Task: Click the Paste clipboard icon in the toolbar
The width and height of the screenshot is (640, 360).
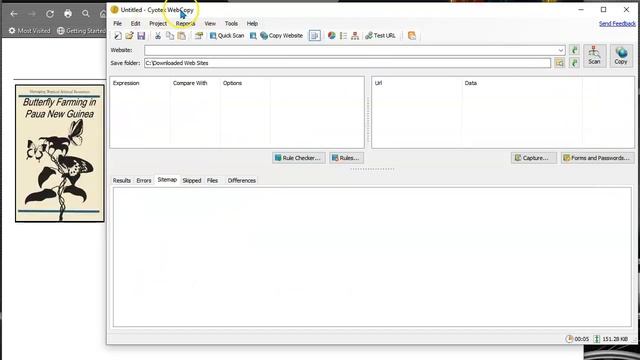Action: point(182,36)
